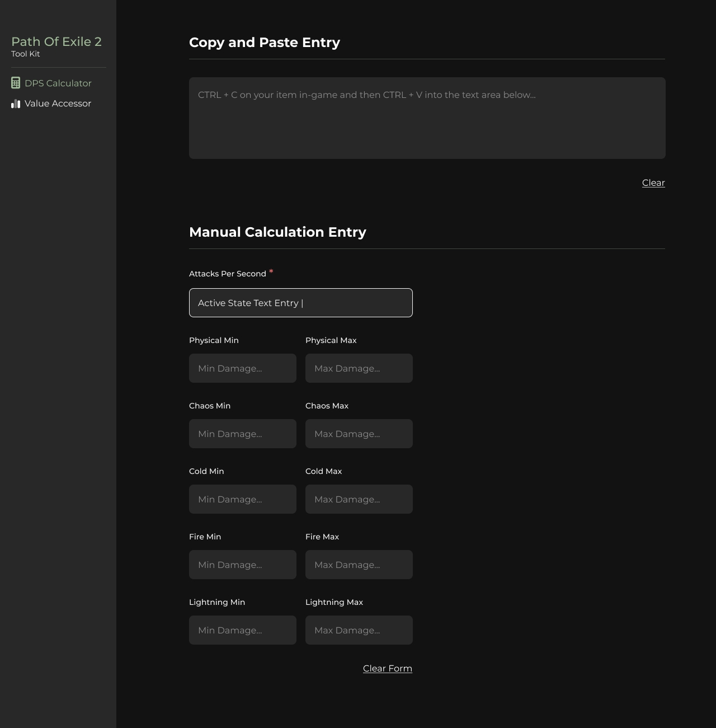Image resolution: width=716 pixels, height=728 pixels.
Task: Focus the Cold Min damage field
Action: tap(243, 499)
